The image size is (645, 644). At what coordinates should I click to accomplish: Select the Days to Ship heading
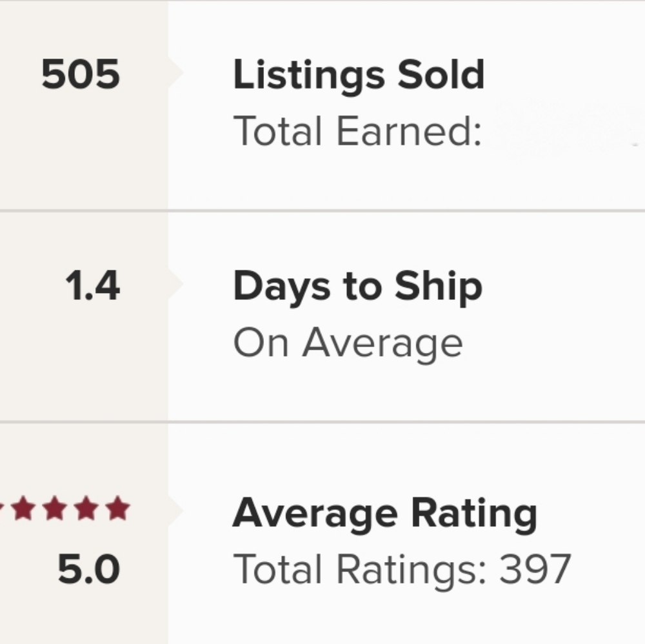coord(357,287)
